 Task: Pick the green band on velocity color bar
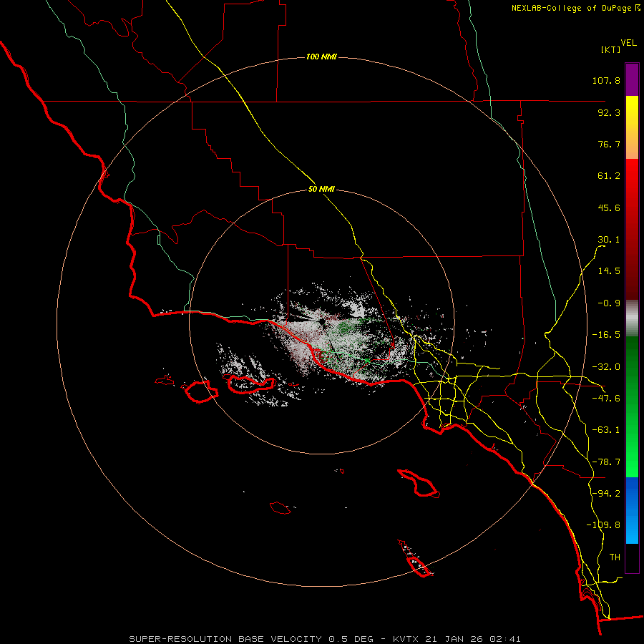632,406
